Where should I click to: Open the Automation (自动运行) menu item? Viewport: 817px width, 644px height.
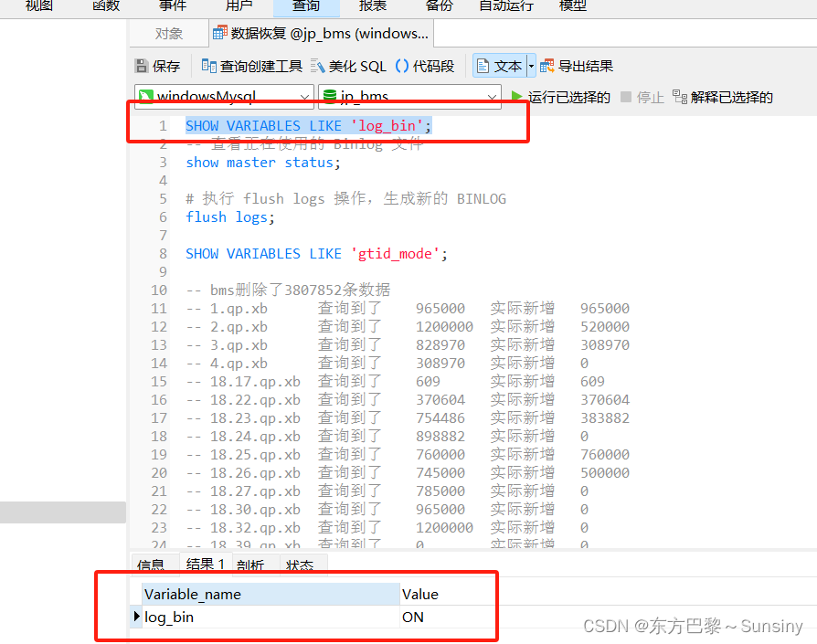point(506,6)
